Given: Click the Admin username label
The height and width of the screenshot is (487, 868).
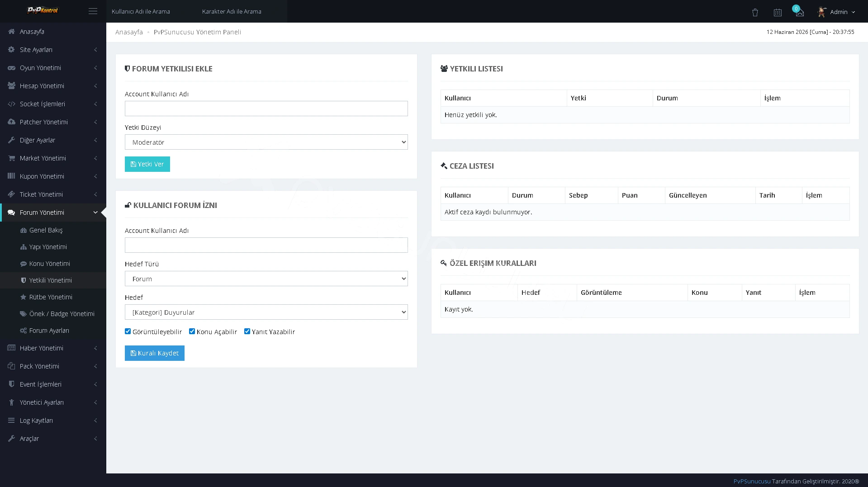Looking at the screenshot, I should [x=839, y=12].
